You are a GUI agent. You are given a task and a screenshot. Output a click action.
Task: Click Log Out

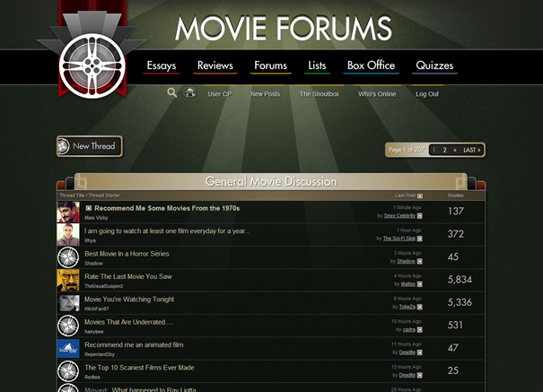pos(427,94)
